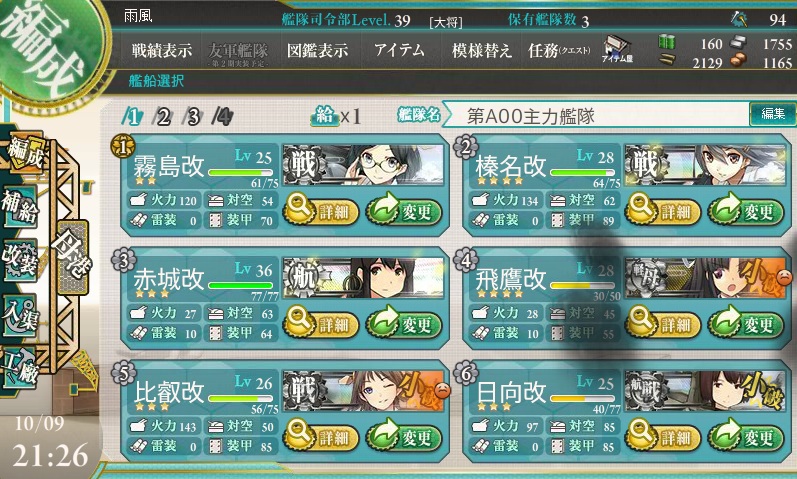Open the 入渠 docking sidebar icon

[19, 315]
